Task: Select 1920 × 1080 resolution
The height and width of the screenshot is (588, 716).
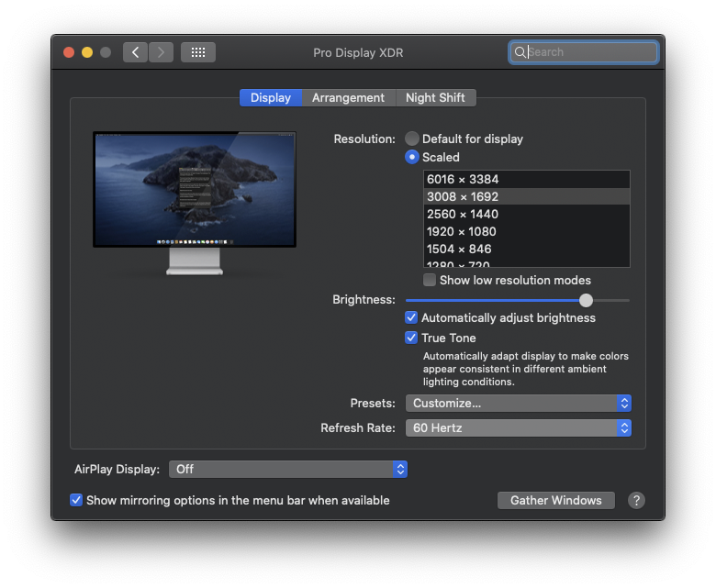Action: (x=527, y=231)
